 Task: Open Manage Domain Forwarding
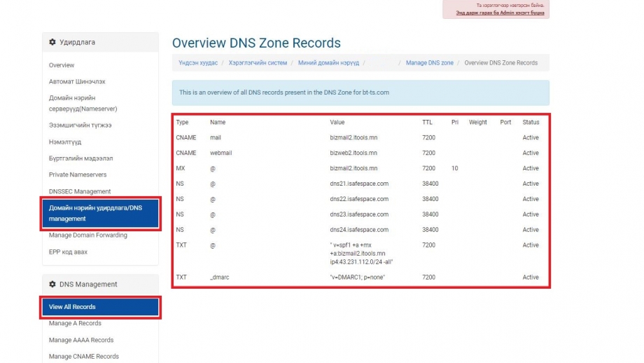88,235
